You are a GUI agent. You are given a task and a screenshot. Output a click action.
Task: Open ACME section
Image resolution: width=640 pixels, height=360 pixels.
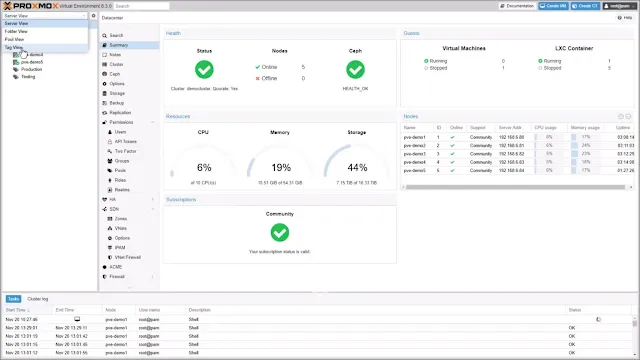tap(129, 267)
